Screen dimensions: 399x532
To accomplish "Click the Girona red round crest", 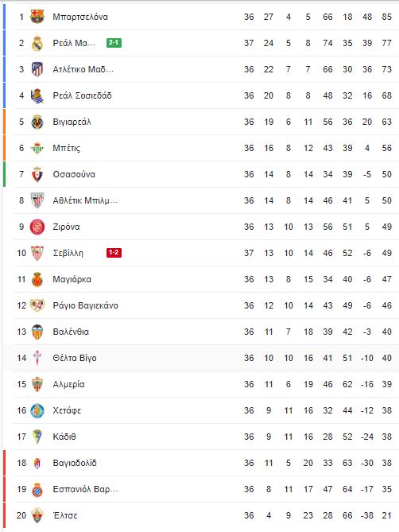I will [x=37, y=227].
